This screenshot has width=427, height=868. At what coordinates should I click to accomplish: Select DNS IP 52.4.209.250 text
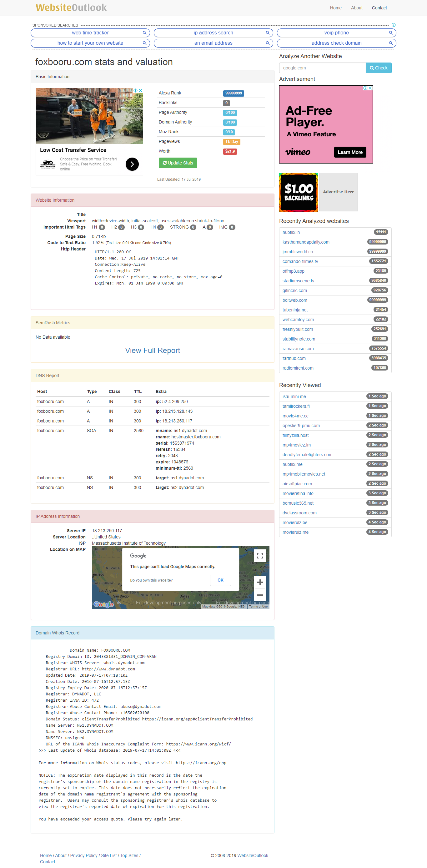tap(175, 402)
